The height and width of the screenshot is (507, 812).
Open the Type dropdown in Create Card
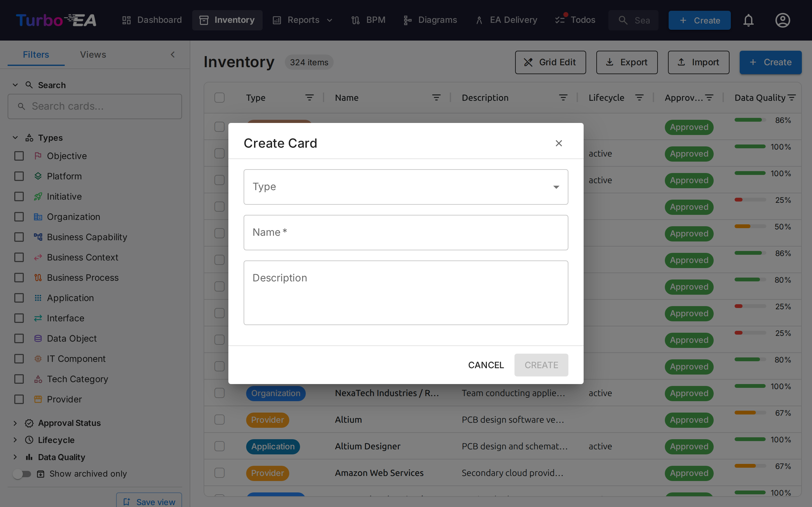point(406,187)
